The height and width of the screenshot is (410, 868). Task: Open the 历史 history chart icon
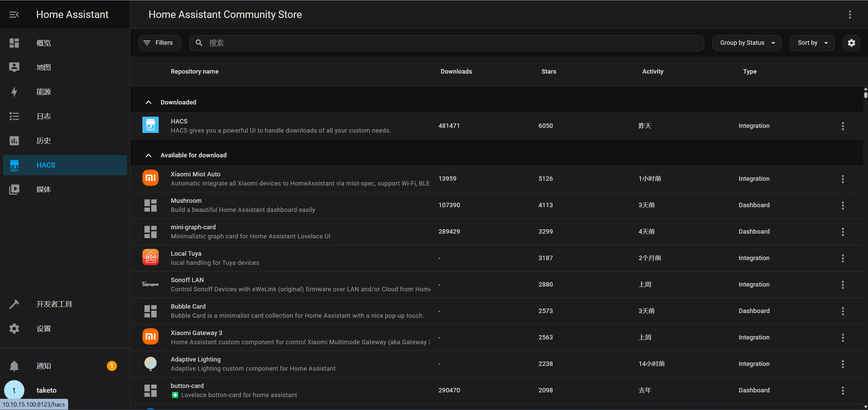coord(14,141)
